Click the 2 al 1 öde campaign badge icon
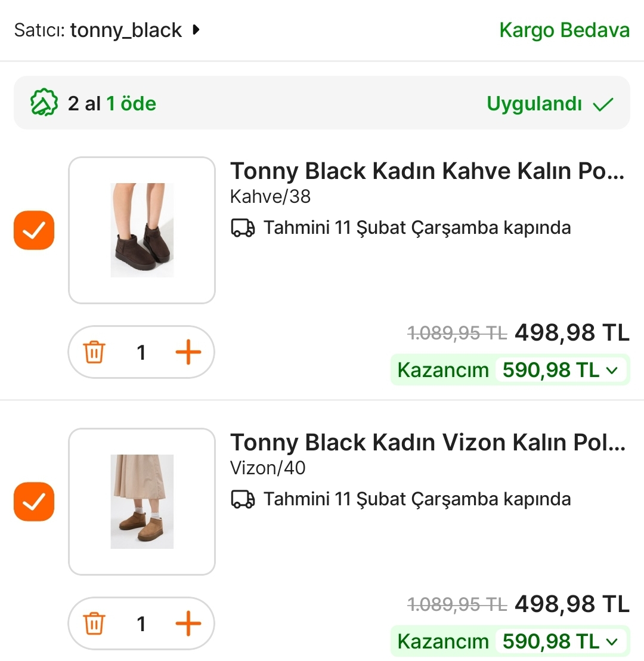644x661 pixels. [x=44, y=103]
